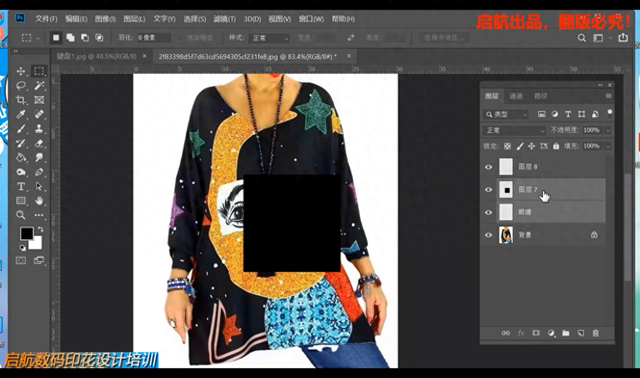Select the Eyedropper tool
The image size is (640, 378).
click(x=21, y=114)
